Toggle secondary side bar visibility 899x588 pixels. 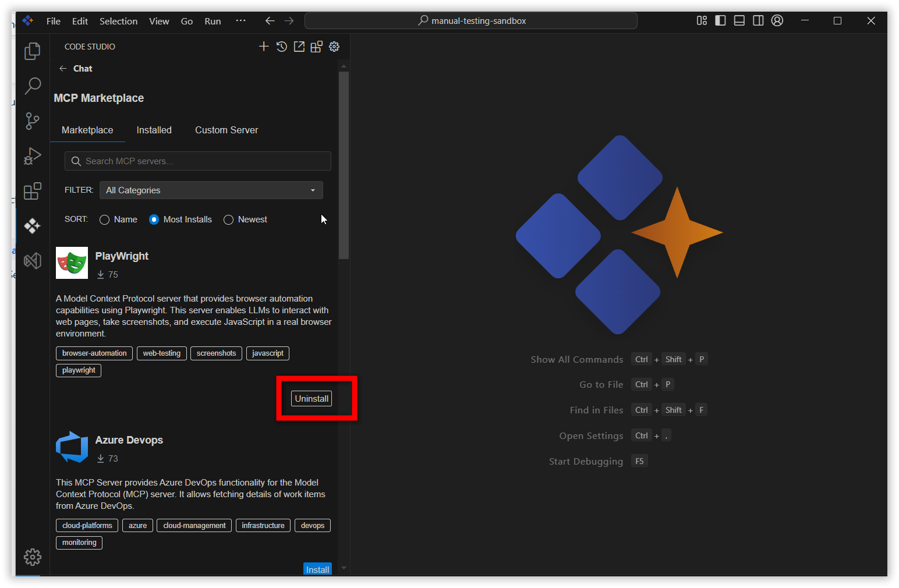(x=758, y=20)
